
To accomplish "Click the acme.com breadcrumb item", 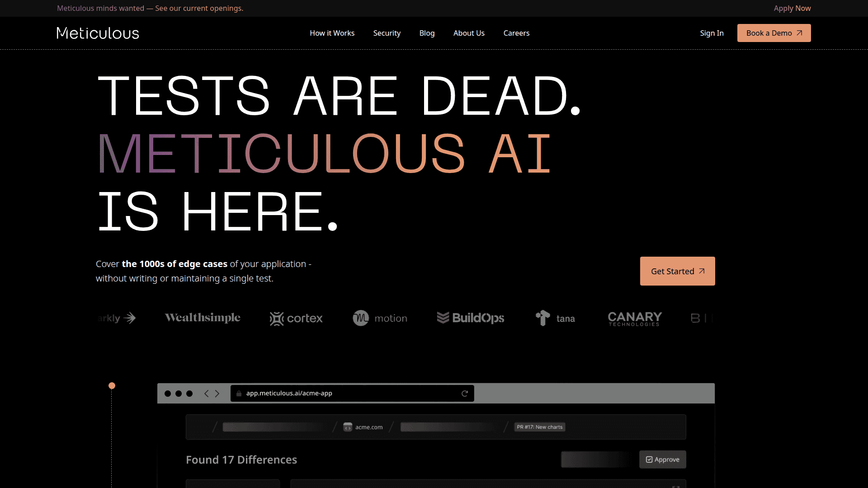I will click(363, 427).
